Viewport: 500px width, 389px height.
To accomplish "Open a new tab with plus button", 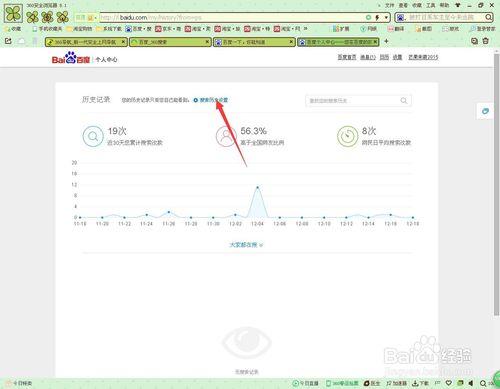I will 386,41.
